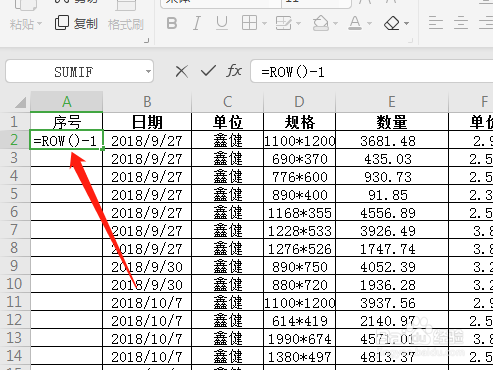This screenshot has width=493, height=370.
Task: Click the font name box
Action: (220, 3)
